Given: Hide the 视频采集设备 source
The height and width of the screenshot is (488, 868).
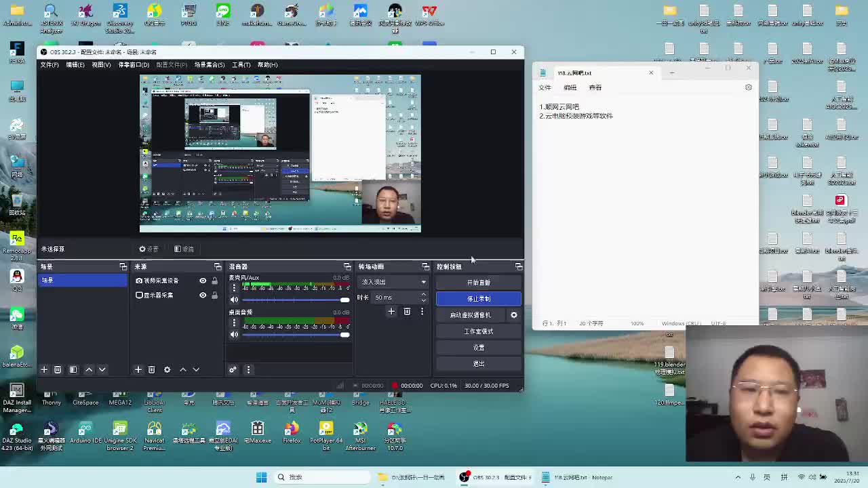Looking at the screenshot, I should [203, 281].
